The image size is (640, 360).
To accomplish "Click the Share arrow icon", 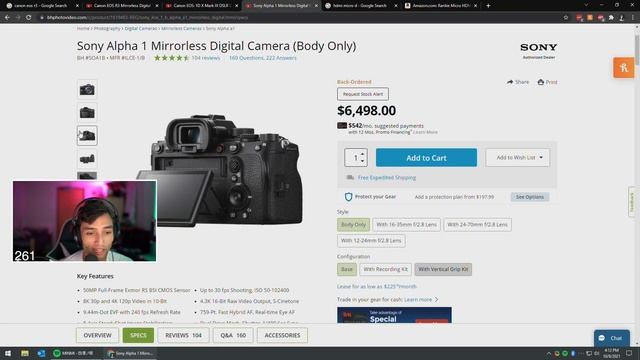I will [510, 82].
